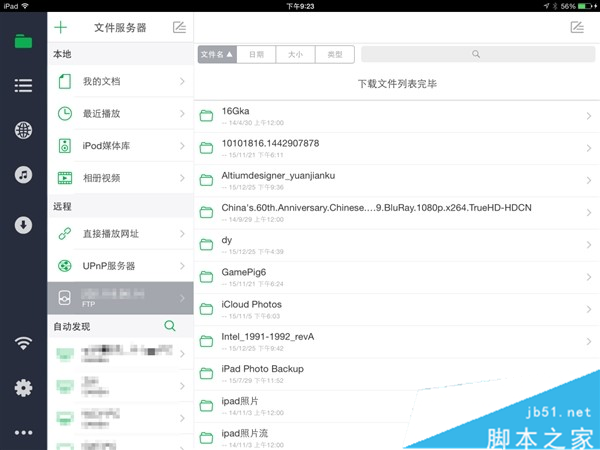
Task: Sort file list by 大小
Action: [295, 54]
